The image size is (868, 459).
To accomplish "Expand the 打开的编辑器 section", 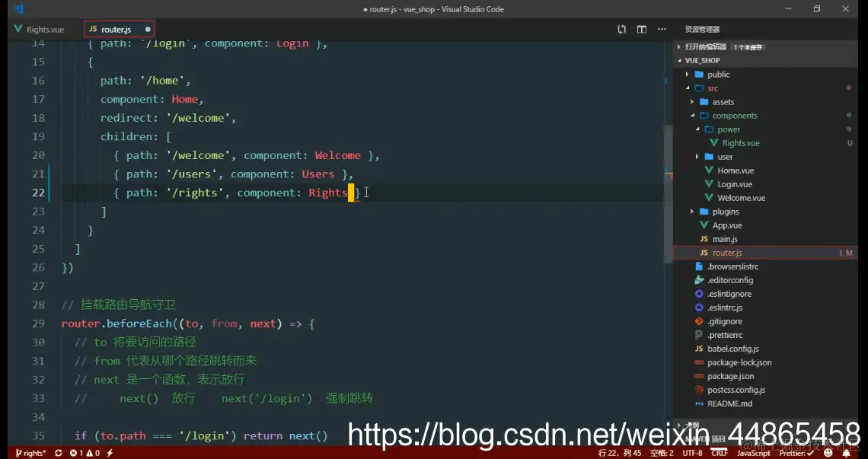I will point(679,47).
